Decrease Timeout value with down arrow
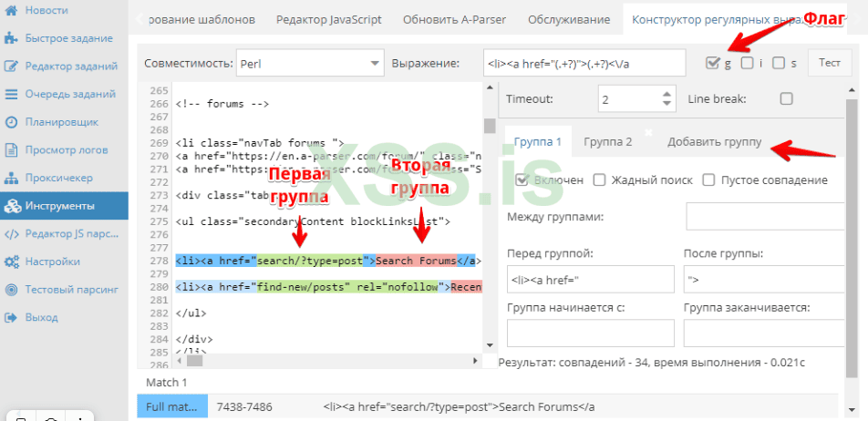This screenshot has width=868, height=421. coord(666,104)
